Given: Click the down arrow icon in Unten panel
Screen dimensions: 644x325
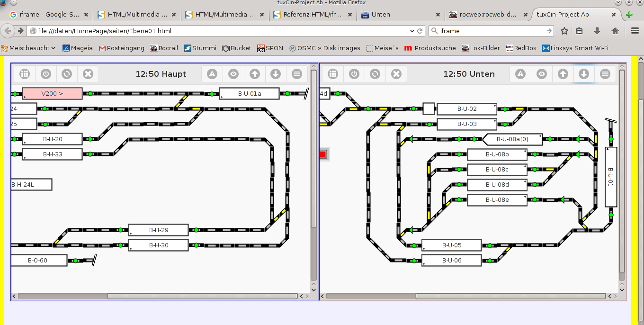Looking at the screenshot, I should coord(584,74).
